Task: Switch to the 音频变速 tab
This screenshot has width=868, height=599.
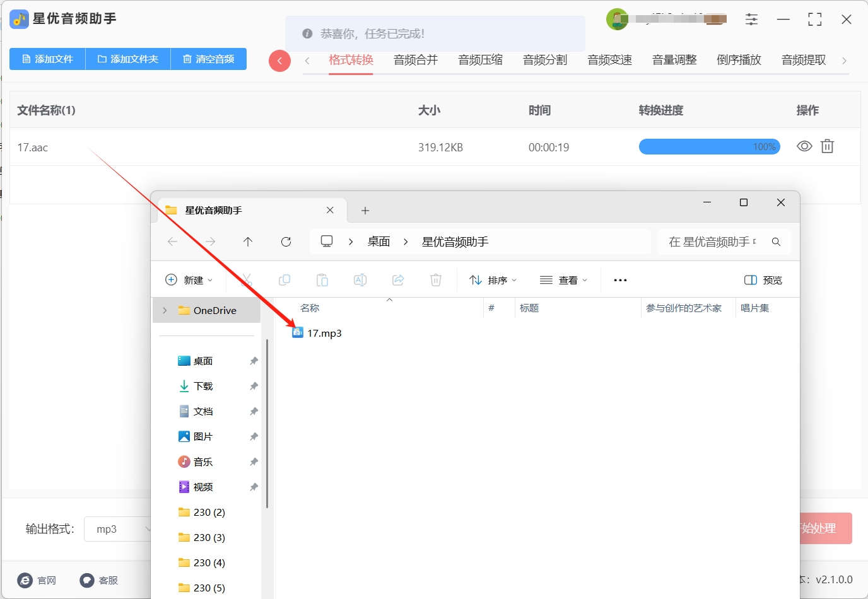Action: coord(609,60)
